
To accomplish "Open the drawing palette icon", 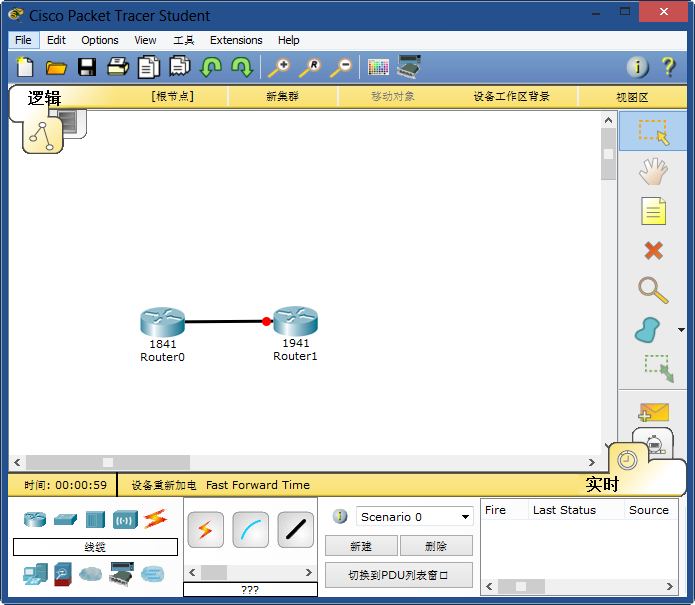I will [379, 67].
